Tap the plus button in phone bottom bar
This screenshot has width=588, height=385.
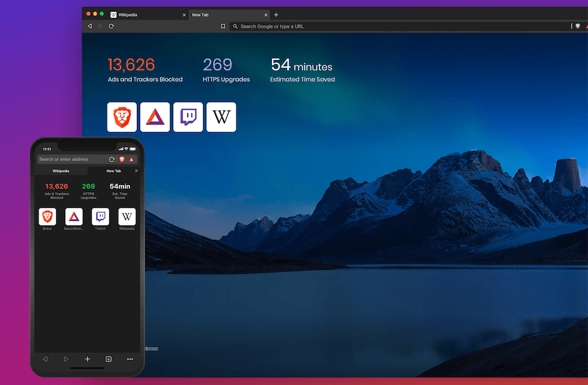(87, 359)
